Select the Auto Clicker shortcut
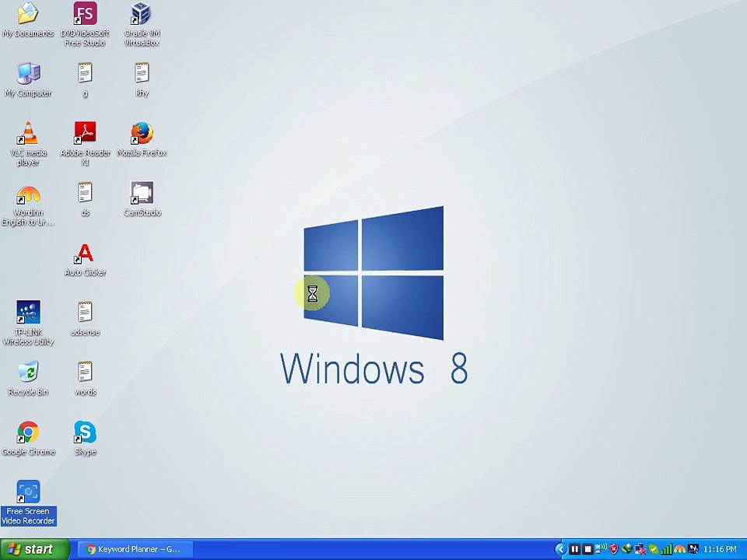 (x=85, y=260)
